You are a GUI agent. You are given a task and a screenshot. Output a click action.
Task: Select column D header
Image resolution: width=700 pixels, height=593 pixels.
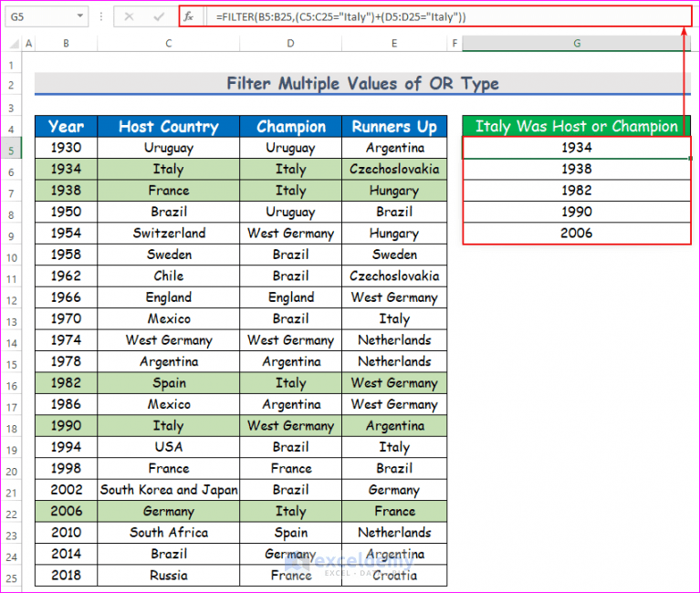coord(290,43)
